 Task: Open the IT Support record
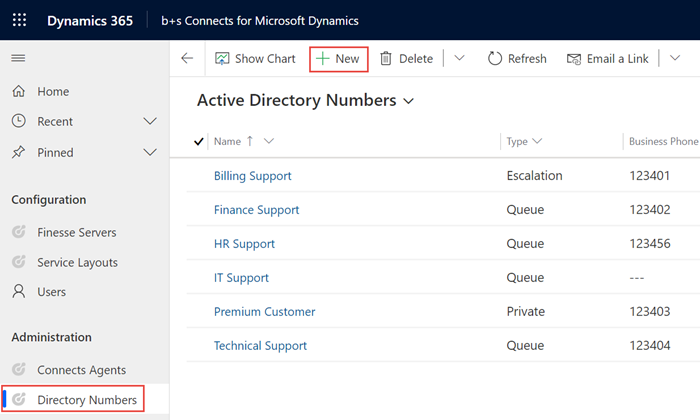click(x=242, y=278)
